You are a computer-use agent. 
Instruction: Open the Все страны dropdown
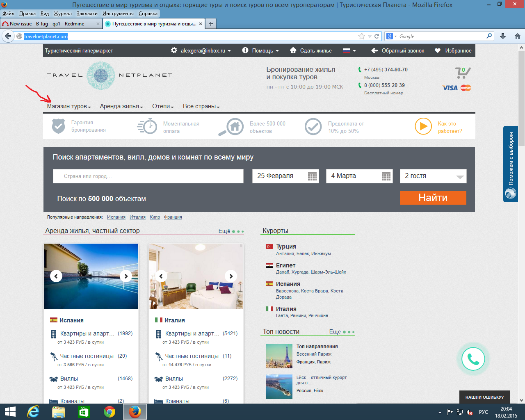pos(201,106)
